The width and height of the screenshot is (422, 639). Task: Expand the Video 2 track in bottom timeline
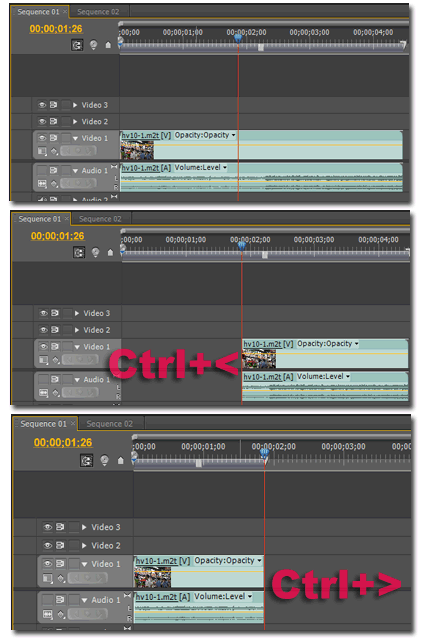[84, 545]
